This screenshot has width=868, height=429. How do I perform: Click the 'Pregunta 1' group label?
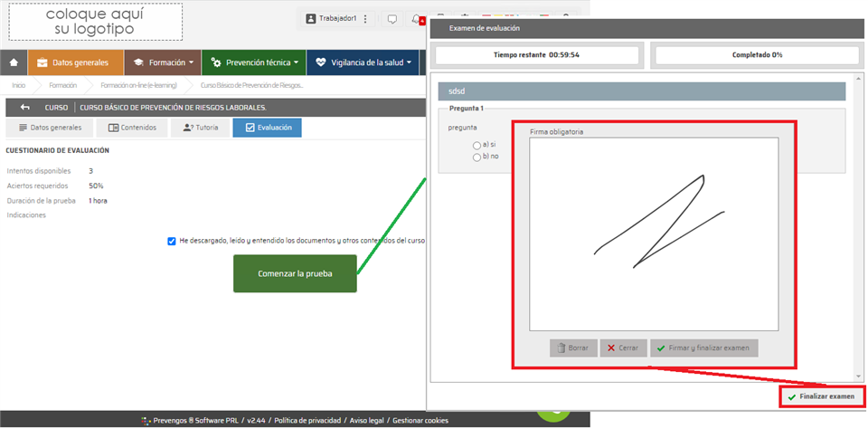click(x=467, y=108)
